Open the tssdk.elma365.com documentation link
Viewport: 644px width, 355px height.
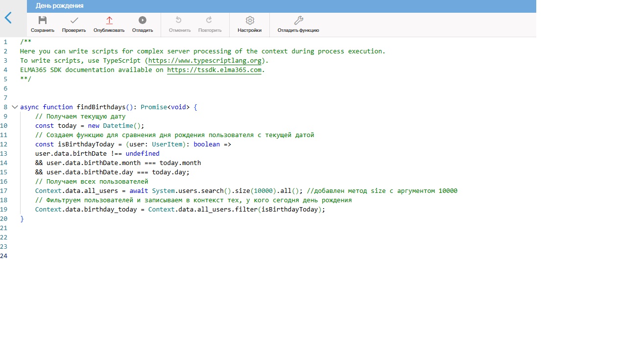tap(214, 70)
